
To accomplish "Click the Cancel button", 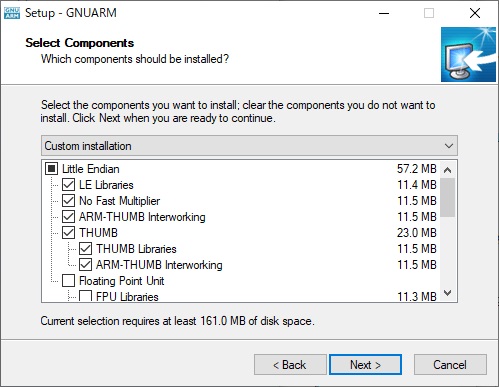I will [x=450, y=365].
